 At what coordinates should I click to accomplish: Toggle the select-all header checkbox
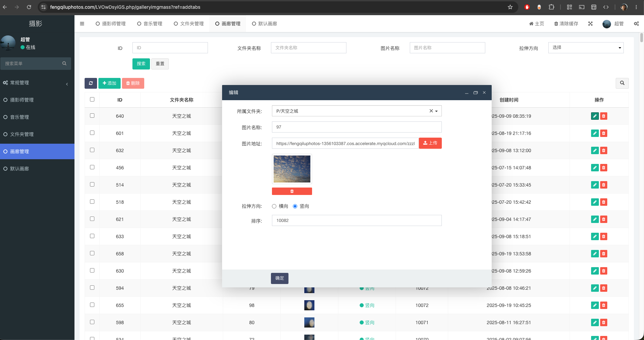point(92,100)
